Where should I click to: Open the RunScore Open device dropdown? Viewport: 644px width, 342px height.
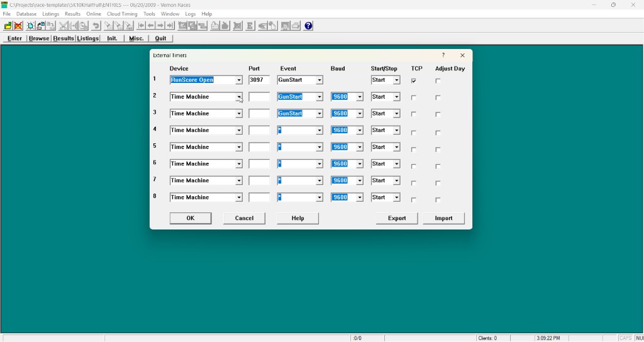pyautogui.click(x=239, y=80)
